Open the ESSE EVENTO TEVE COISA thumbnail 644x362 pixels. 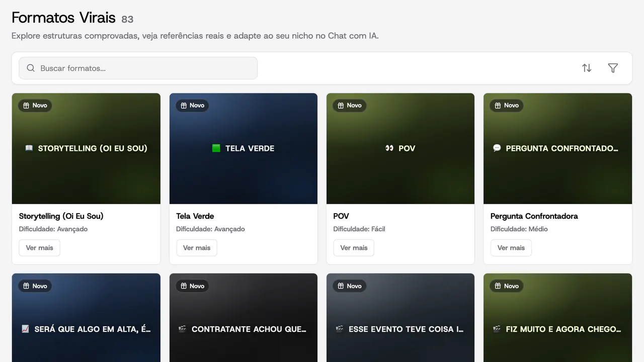point(400,318)
